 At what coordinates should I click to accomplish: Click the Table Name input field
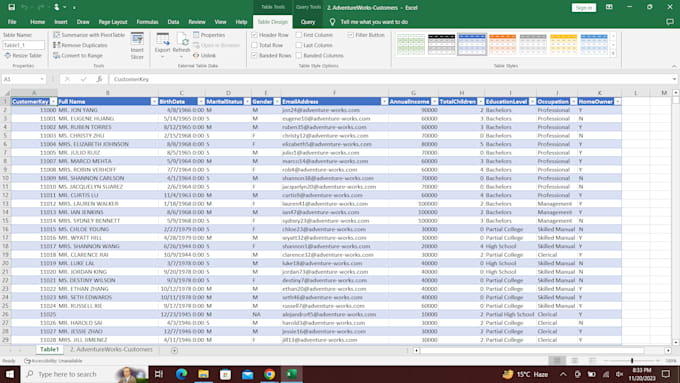tap(23, 45)
